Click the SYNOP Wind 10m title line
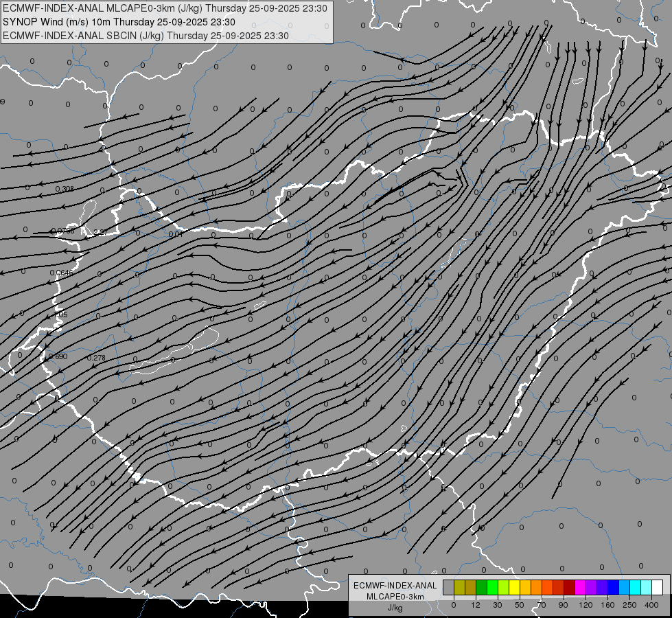 click(x=119, y=22)
